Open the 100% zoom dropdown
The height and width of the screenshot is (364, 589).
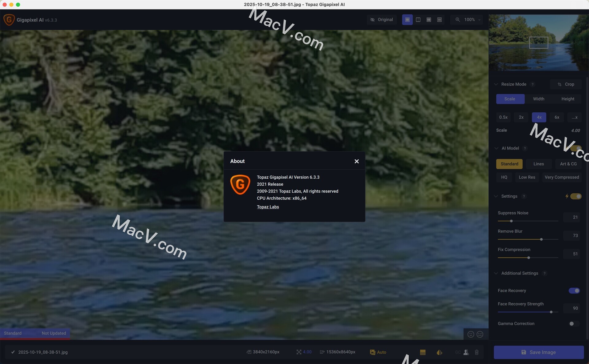coord(469,20)
